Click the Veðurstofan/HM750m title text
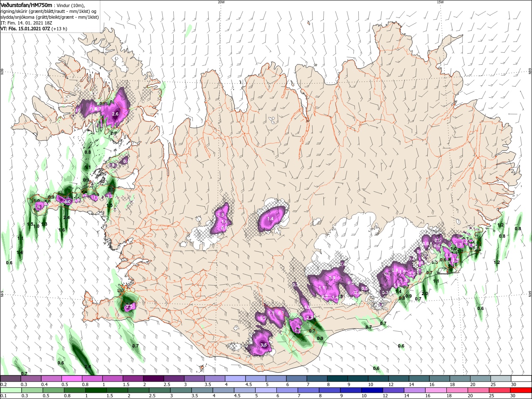Screen dimensions: 532x399 (26, 5)
